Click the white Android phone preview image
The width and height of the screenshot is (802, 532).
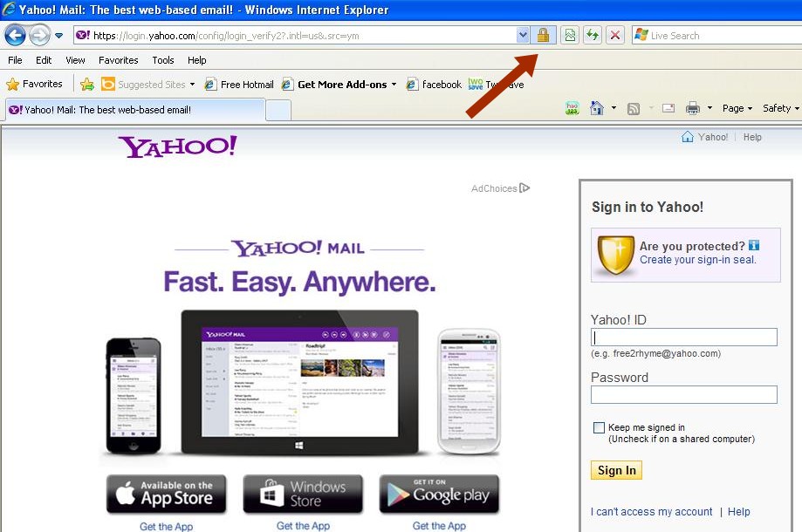pos(469,392)
